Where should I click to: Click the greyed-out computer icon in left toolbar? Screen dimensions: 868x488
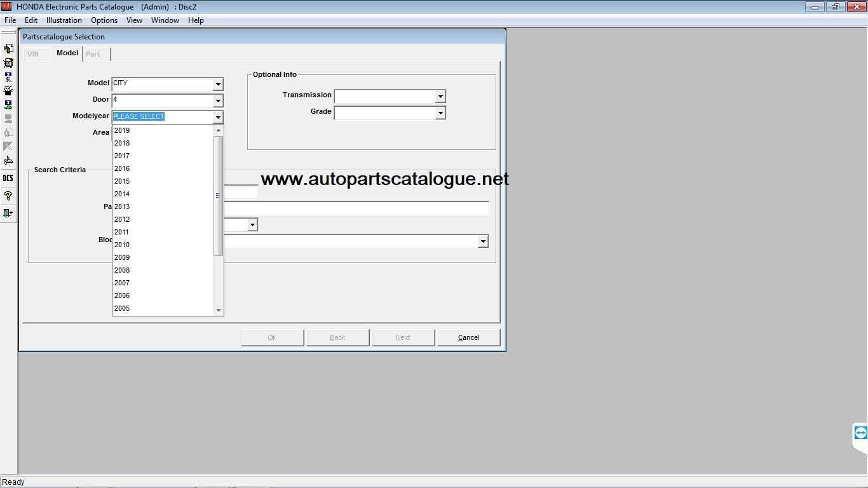pyautogui.click(x=8, y=119)
